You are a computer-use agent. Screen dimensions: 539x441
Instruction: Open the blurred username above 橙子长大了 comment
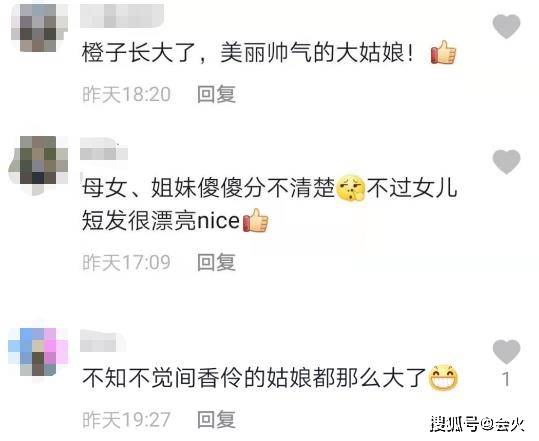pos(122,15)
